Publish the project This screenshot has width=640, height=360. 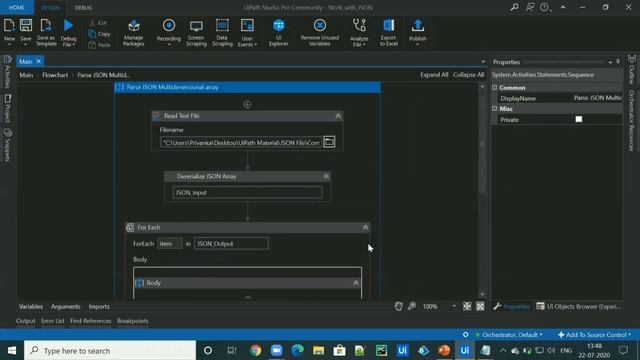click(x=418, y=32)
